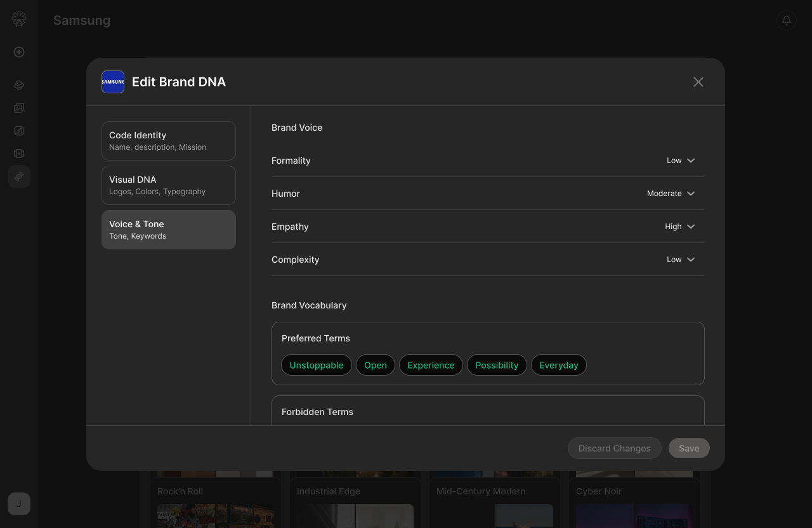Open the analytics chart sidebar icon
The image size is (812, 528).
19,131
